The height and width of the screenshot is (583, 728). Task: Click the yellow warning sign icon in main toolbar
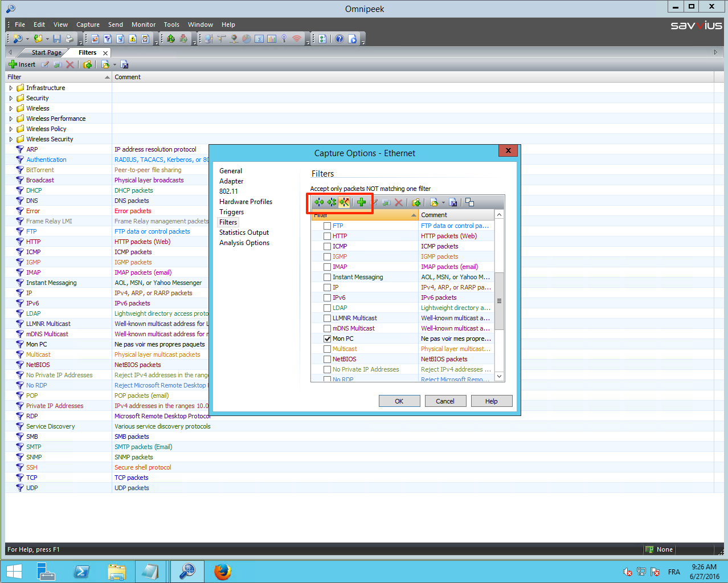click(133, 39)
